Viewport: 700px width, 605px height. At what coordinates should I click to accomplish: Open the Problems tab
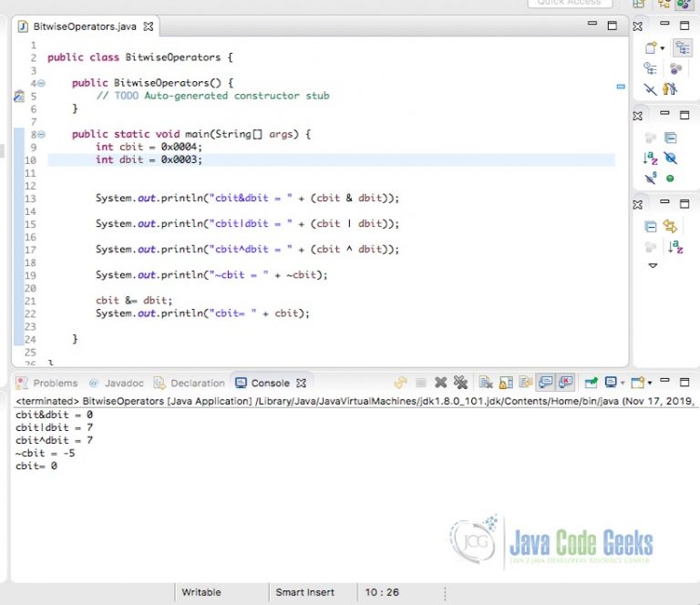(46, 383)
